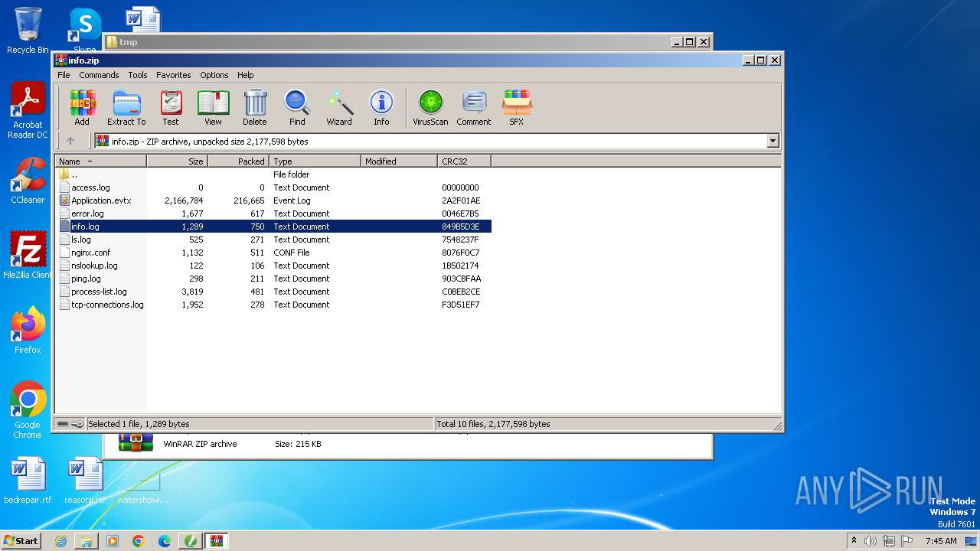The image size is (980, 551).
Task: Show archive Info
Action: 381,108
